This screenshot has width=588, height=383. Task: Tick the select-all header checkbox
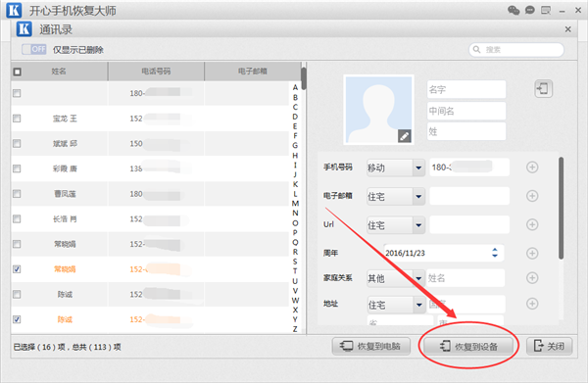tap(18, 72)
